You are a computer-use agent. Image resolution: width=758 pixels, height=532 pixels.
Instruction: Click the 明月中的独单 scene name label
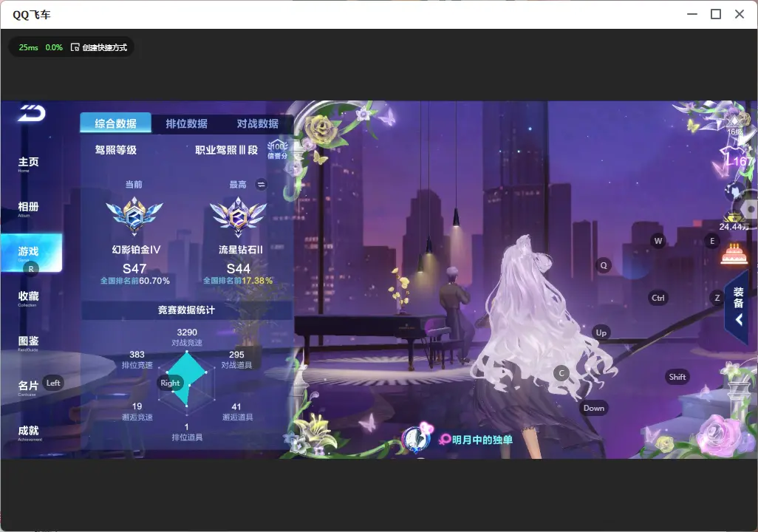click(482, 440)
